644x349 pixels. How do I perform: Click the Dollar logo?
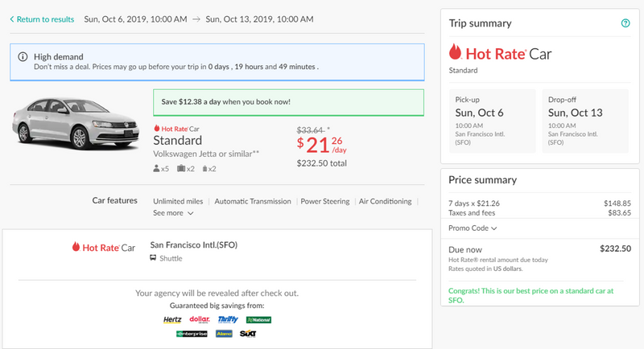(200, 319)
